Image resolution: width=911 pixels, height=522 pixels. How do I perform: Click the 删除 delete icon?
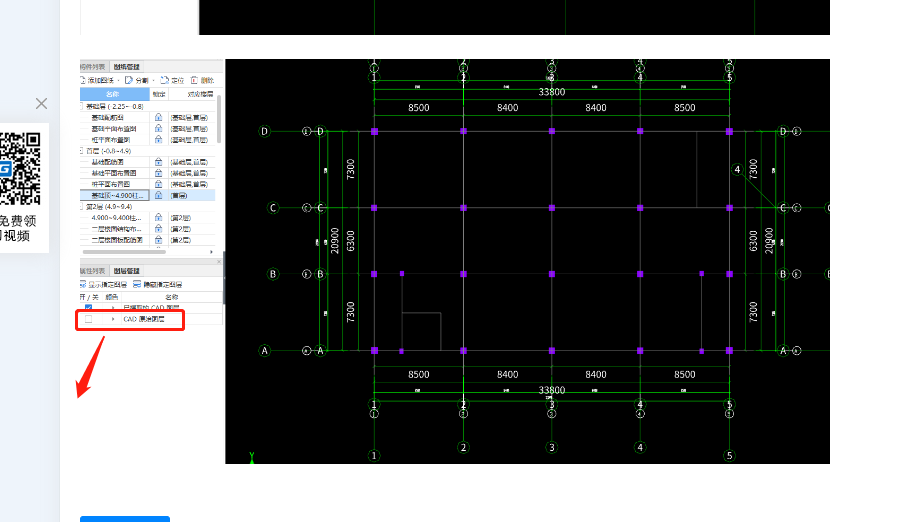194,80
